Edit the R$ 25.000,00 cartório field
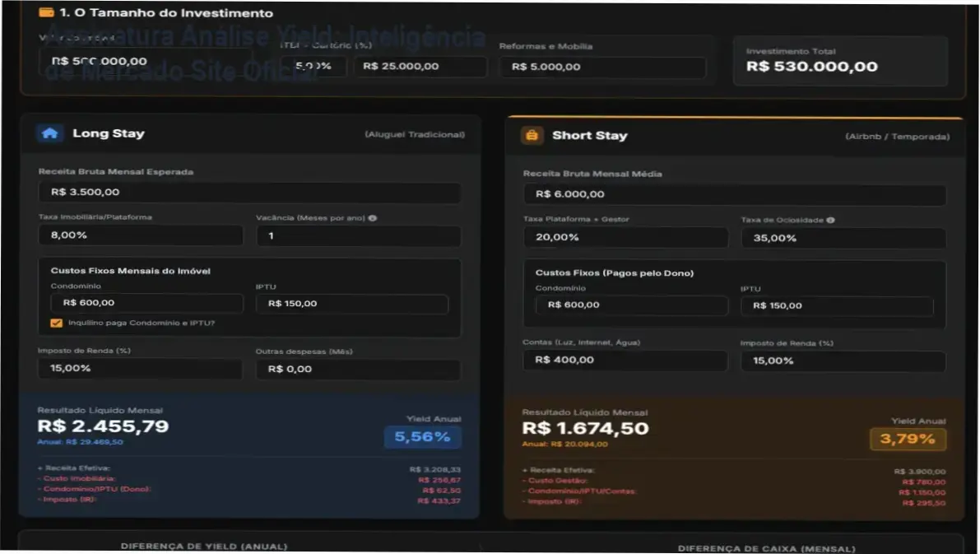 click(420, 67)
